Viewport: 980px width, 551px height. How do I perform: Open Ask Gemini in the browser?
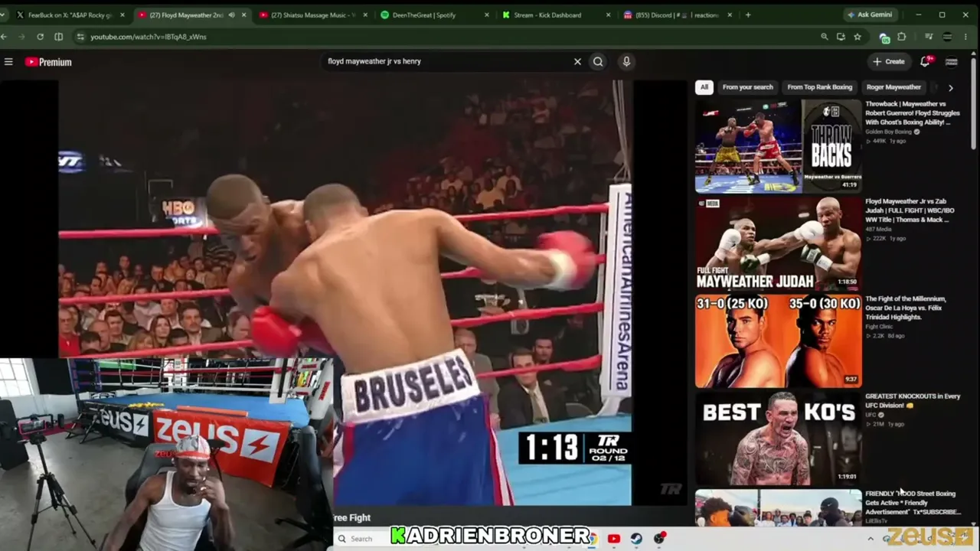pos(872,15)
